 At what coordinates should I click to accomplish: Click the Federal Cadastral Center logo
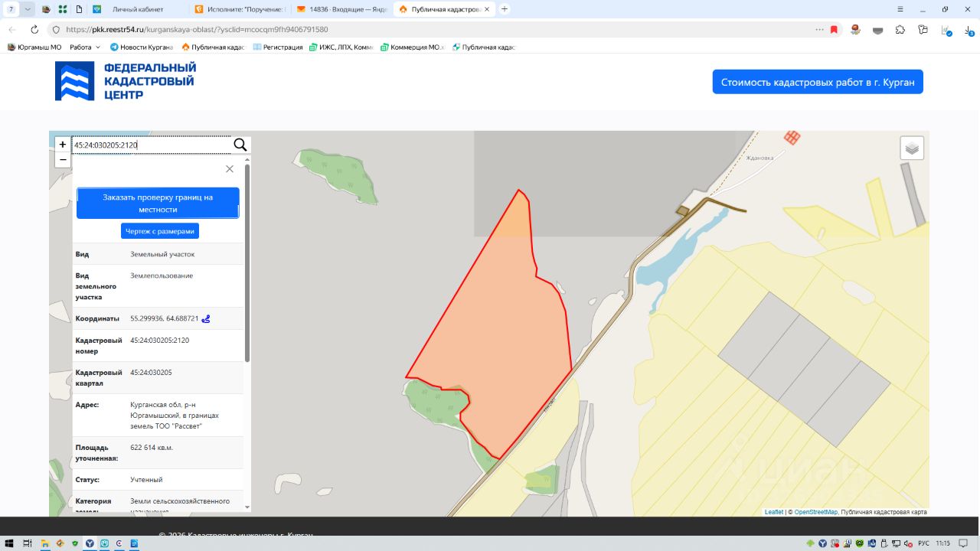tap(126, 81)
